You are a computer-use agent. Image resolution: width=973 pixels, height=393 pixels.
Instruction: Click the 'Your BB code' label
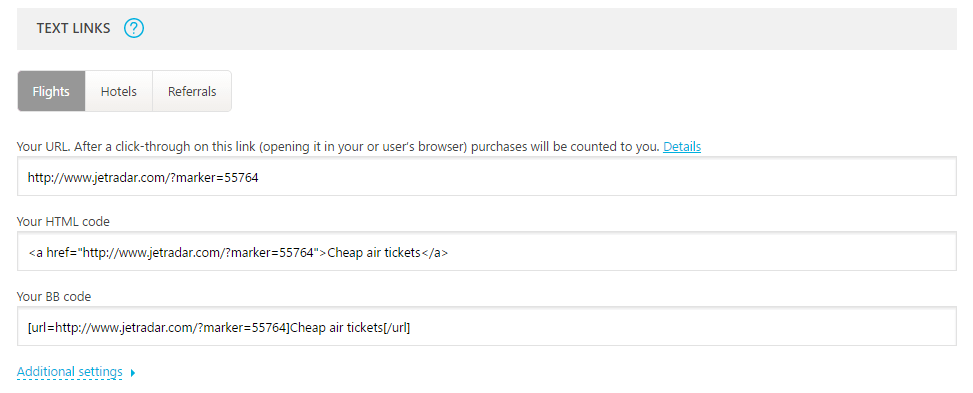click(x=54, y=297)
